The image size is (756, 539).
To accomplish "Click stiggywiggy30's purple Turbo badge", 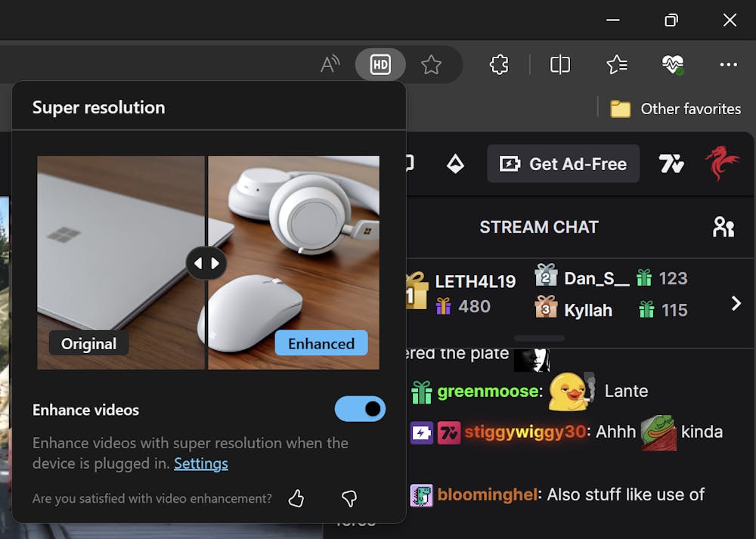I will click(421, 432).
